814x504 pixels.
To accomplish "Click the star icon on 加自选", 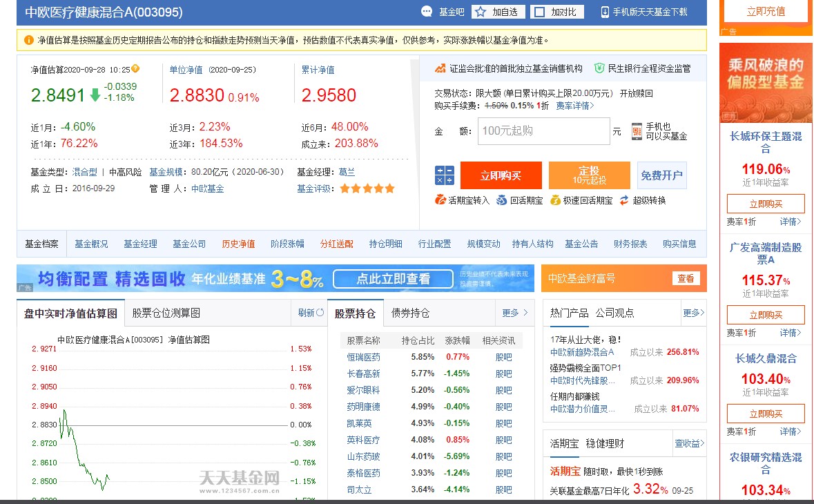I will point(481,12).
